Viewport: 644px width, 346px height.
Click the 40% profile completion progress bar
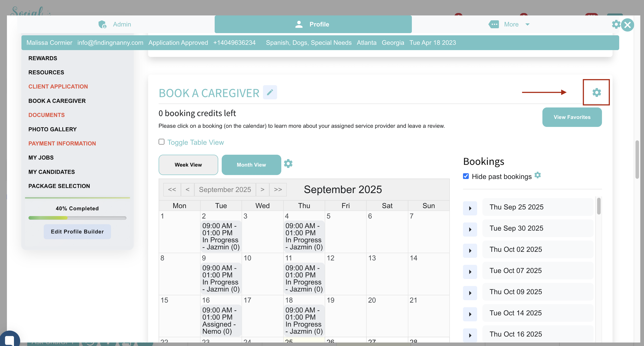click(77, 218)
